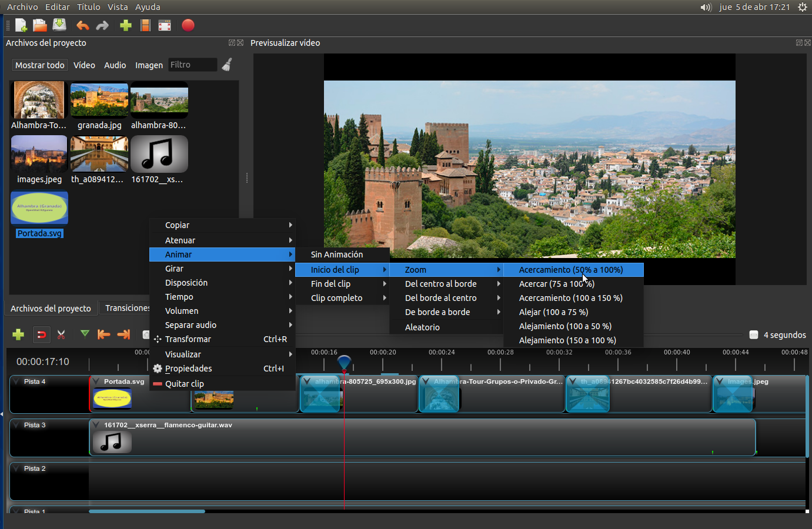The image size is (812, 529).
Task: Clear the file filter with the broom icon
Action: (x=227, y=65)
